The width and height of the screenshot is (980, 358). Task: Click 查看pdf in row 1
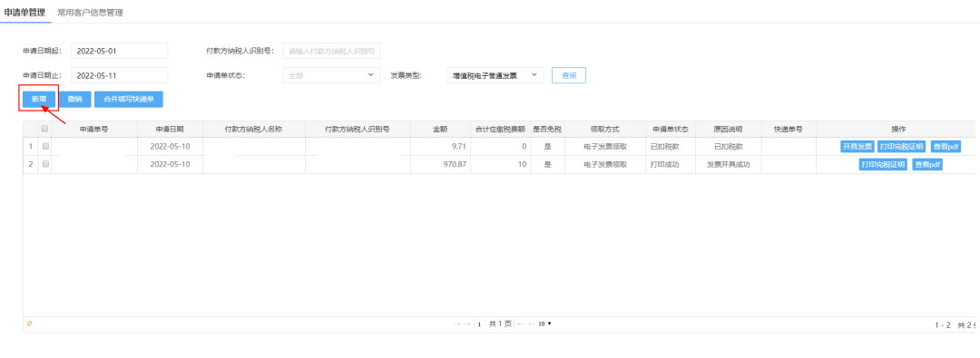[945, 147]
